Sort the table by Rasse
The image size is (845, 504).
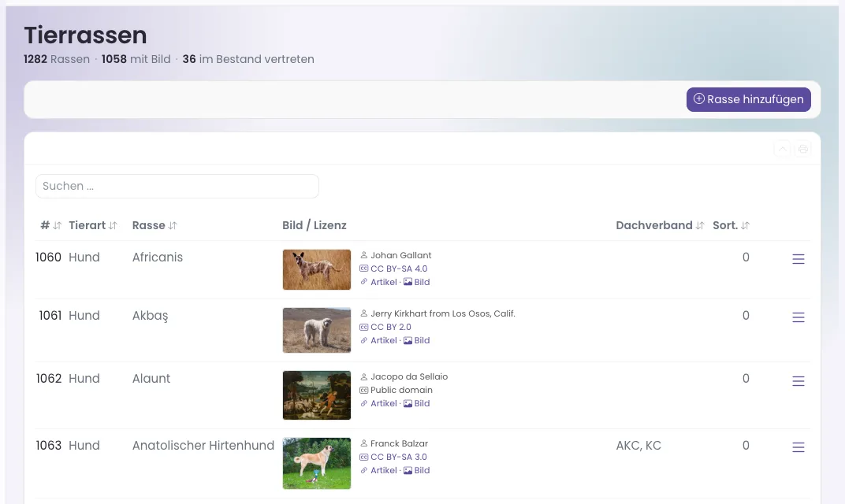click(154, 225)
